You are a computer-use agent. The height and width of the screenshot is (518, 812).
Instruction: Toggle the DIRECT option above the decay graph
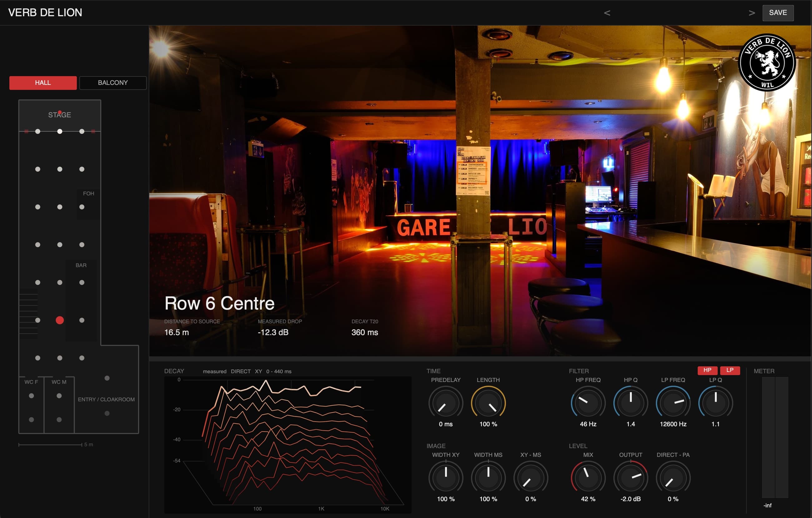[241, 371]
